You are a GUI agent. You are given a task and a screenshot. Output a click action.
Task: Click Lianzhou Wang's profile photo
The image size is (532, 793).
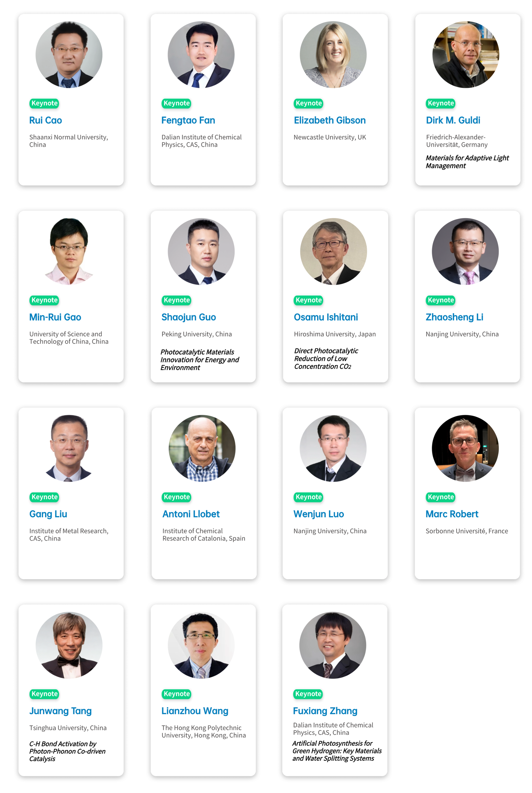click(201, 645)
